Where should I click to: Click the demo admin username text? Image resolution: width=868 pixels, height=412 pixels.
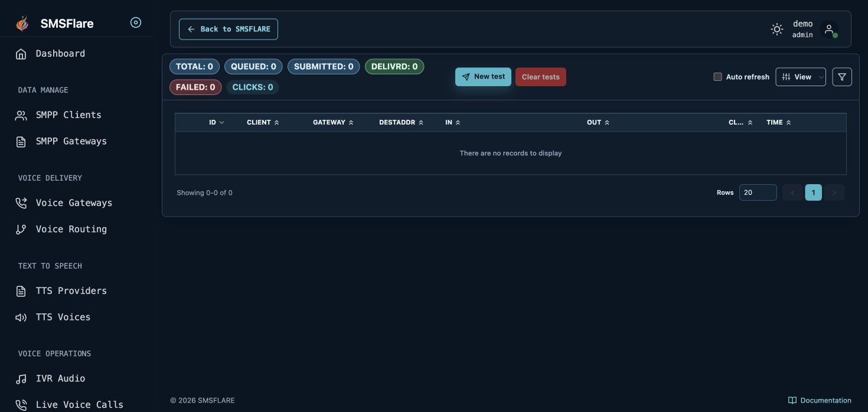tap(802, 29)
